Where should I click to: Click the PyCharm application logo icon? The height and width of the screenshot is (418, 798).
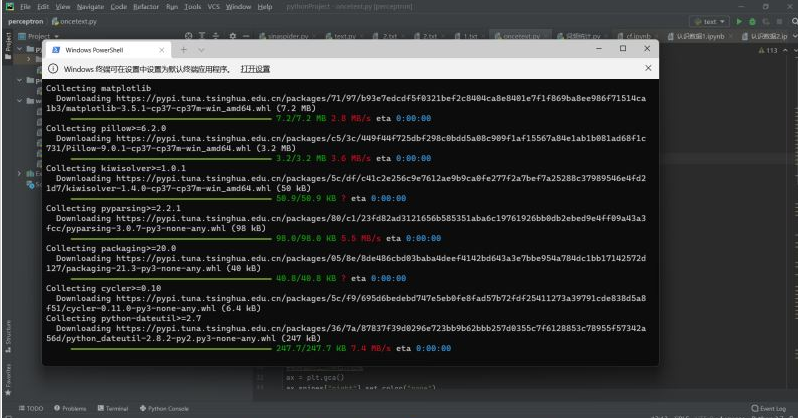[10, 7]
